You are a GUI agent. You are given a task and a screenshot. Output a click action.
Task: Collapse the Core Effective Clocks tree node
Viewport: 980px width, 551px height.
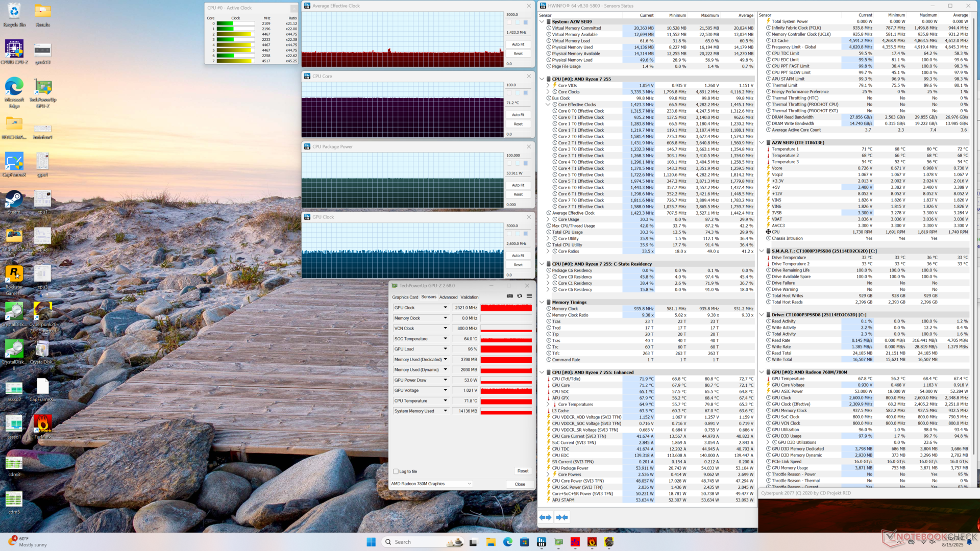[548, 105]
